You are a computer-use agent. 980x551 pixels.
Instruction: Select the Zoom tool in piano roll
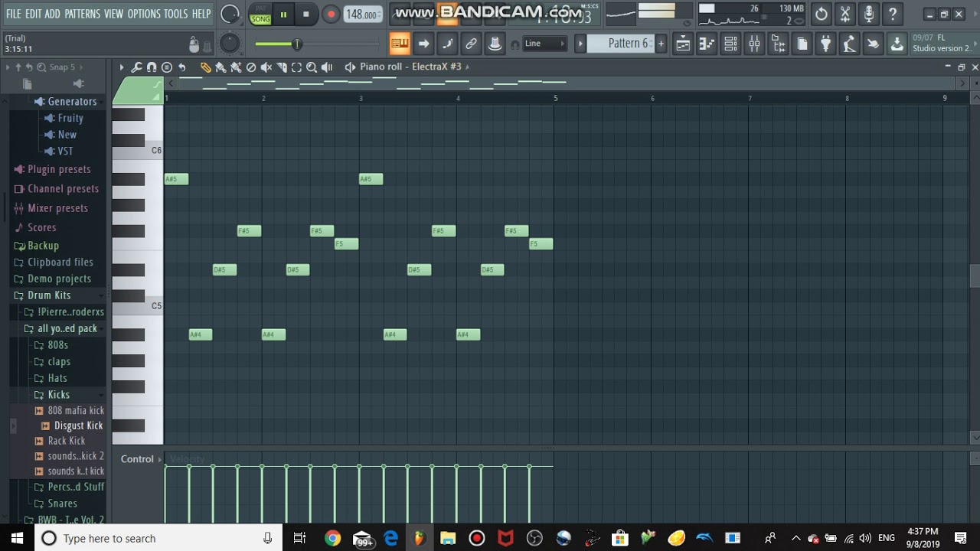tap(312, 67)
